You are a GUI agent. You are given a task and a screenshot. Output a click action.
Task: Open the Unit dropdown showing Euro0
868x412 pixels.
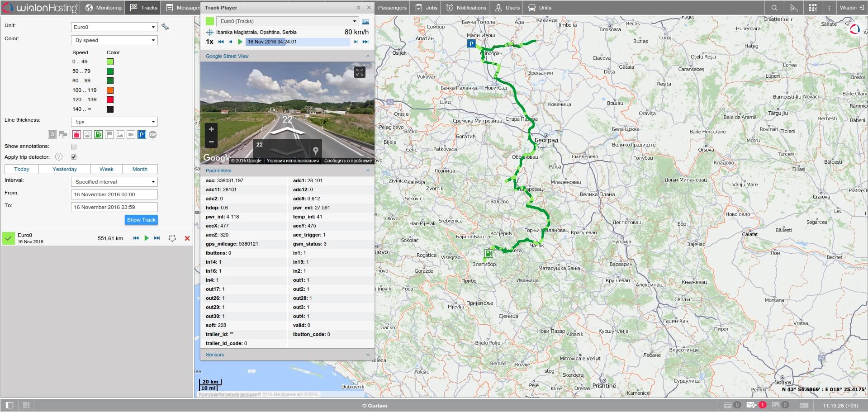(114, 27)
